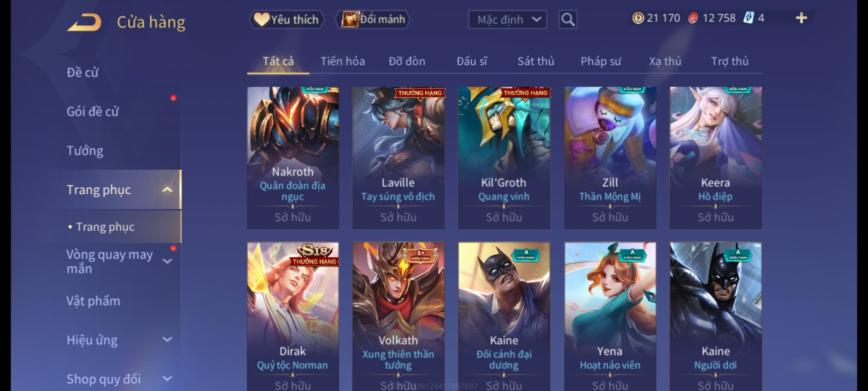The height and width of the screenshot is (391, 868).
Task: Expand the Hiệu ứng sidebar section
Action: (x=167, y=340)
